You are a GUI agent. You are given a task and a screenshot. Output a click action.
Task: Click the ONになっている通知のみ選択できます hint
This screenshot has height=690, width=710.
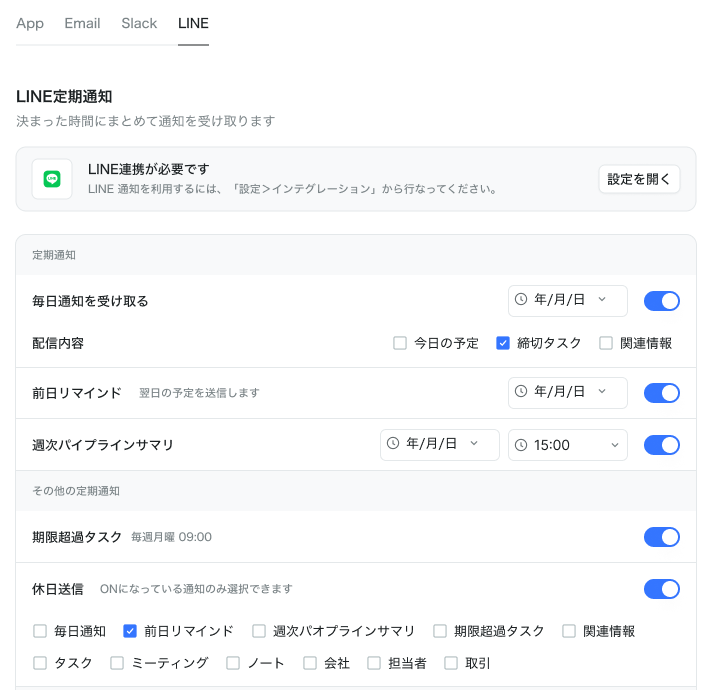(196, 589)
